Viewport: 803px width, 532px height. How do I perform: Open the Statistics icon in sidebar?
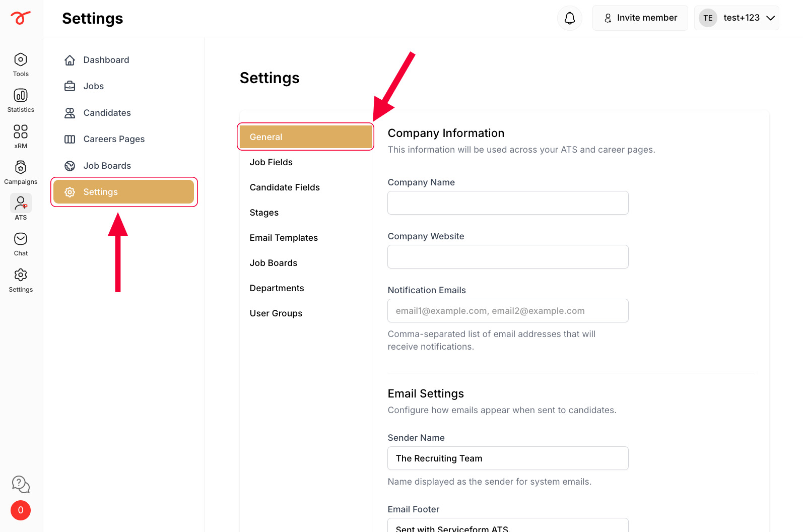coord(21,95)
